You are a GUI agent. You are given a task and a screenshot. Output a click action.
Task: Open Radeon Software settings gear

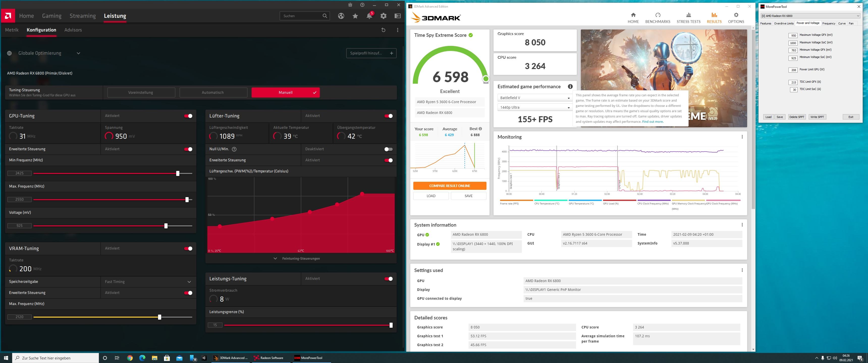(384, 16)
